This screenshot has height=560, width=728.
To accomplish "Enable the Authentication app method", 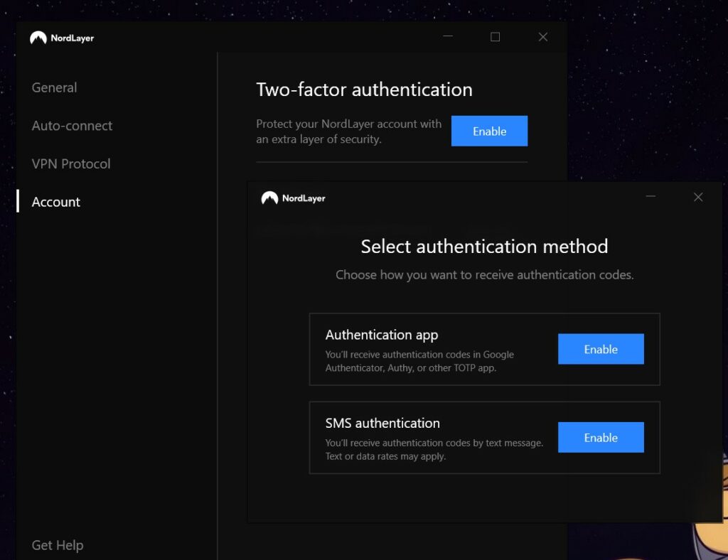I will pos(601,349).
